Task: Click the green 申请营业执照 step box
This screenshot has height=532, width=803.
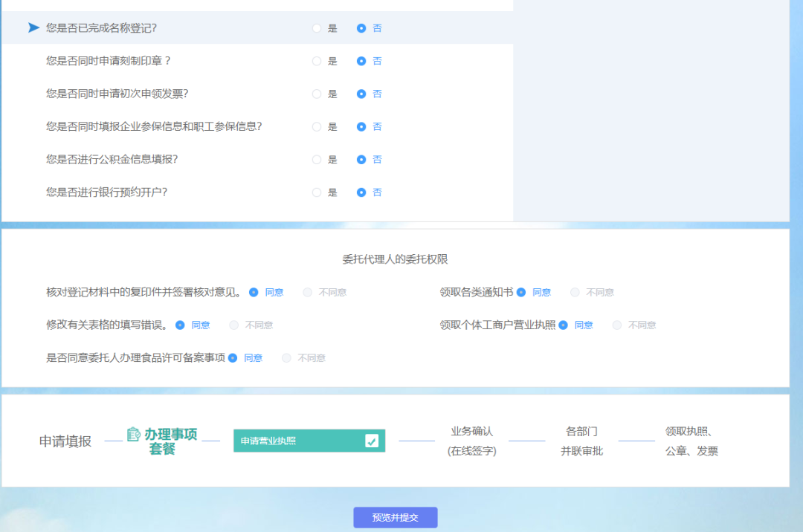Action: (297, 440)
